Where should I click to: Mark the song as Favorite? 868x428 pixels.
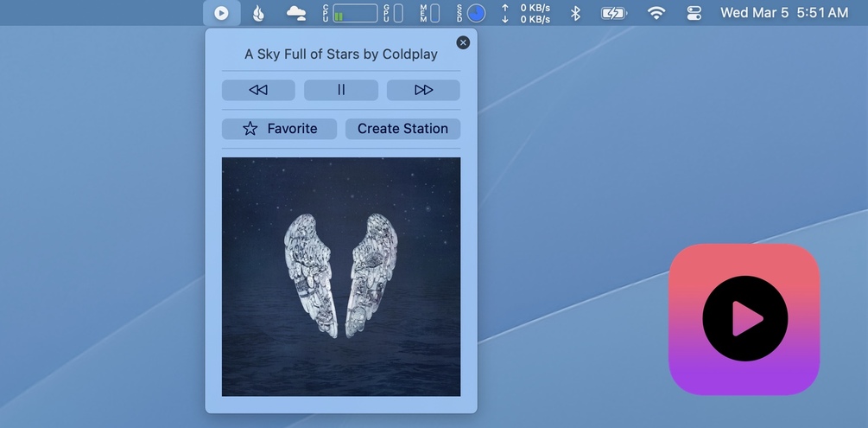tap(280, 129)
